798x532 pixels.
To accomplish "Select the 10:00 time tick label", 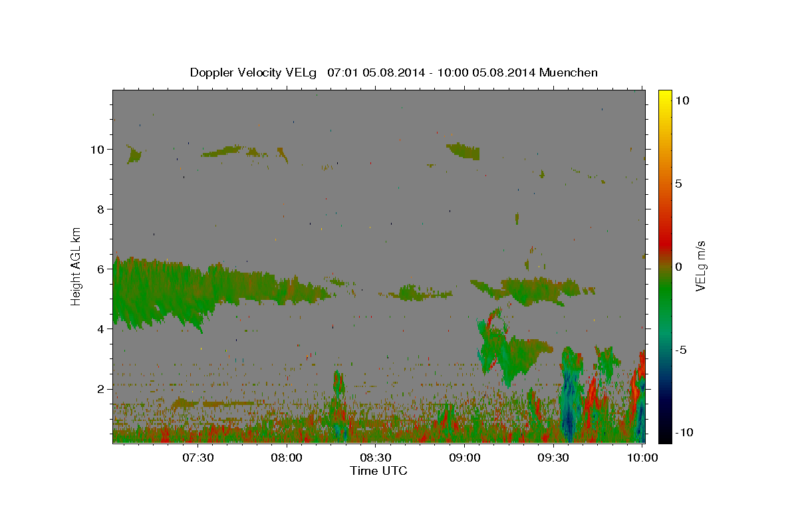I will point(642,458).
